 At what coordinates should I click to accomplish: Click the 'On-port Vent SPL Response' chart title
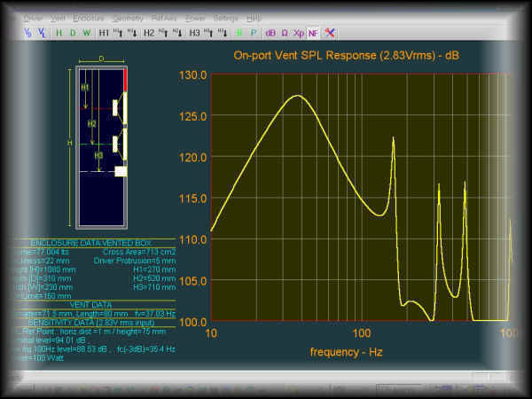[x=347, y=55]
